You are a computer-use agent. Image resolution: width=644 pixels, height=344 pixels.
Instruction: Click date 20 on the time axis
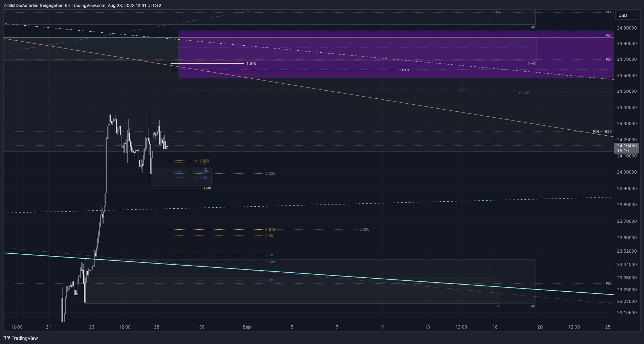(x=540, y=327)
